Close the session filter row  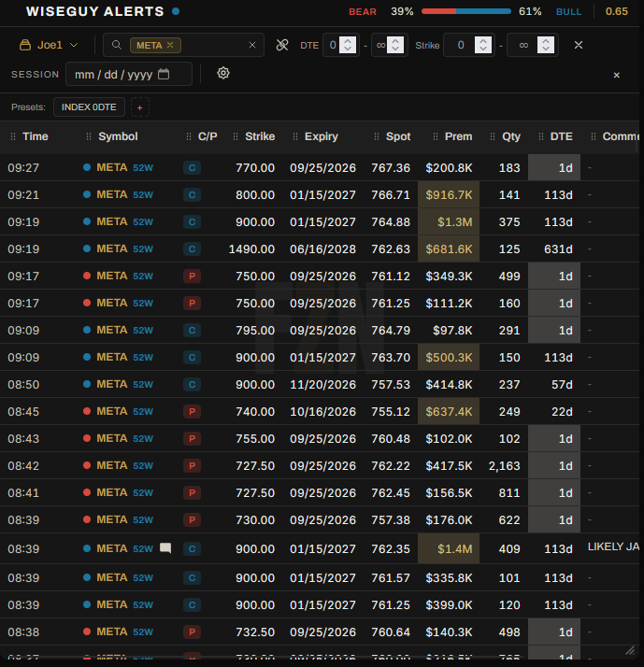point(616,76)
